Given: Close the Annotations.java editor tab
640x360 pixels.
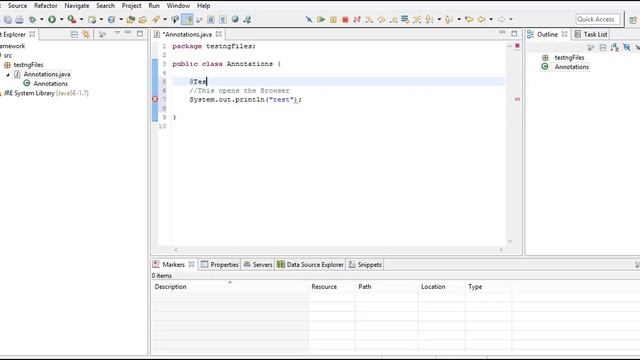Looking at the screenshot, I should pos(219,34).
